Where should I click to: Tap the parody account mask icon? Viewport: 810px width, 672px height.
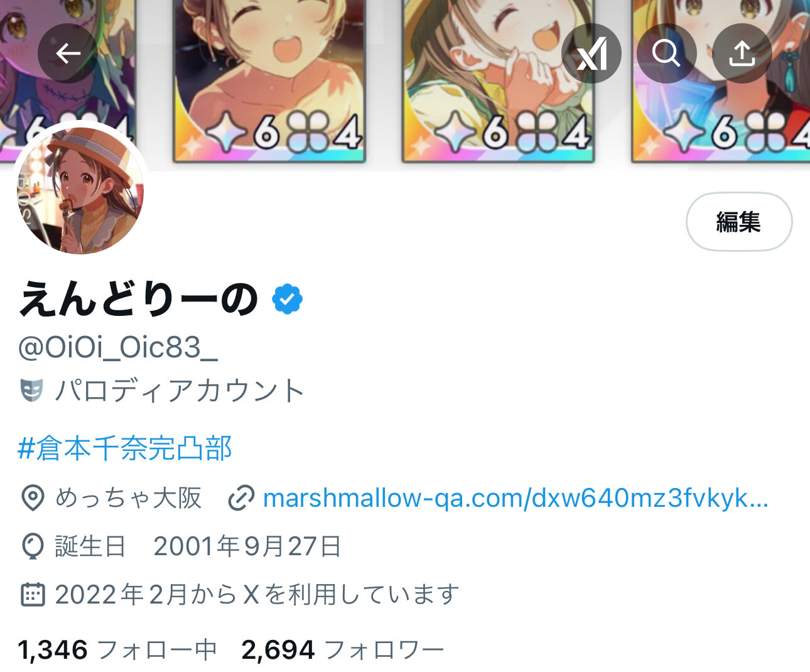(x=31, y=391)
